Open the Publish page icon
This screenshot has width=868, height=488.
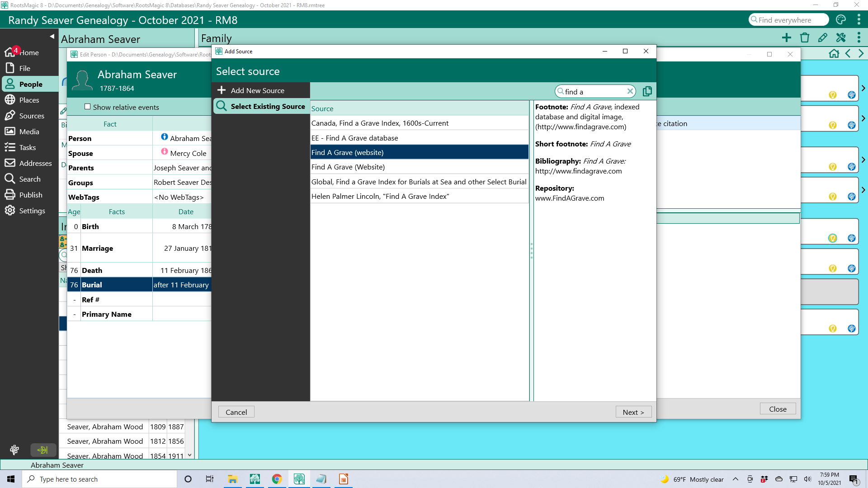(x=10, y=195)
